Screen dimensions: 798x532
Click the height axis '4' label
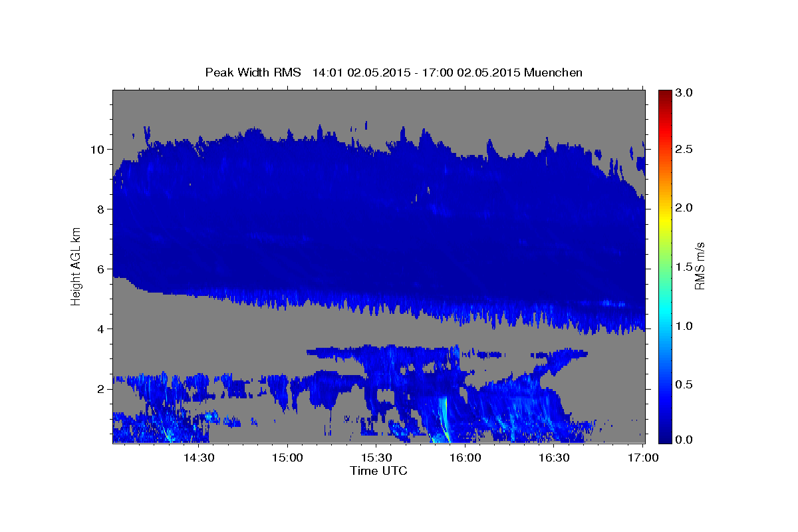click(102, 329)
